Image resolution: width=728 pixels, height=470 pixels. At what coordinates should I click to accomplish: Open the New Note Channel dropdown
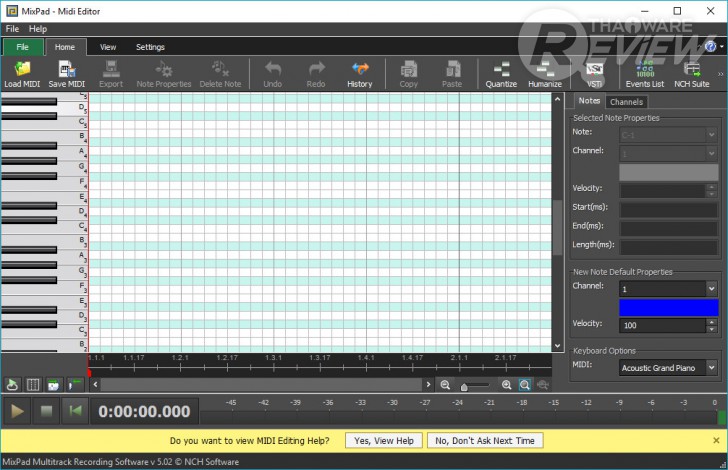711,289
